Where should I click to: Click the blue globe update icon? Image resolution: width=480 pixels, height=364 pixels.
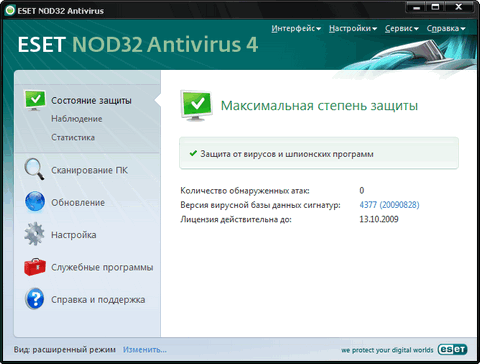[x=35, y=201]
